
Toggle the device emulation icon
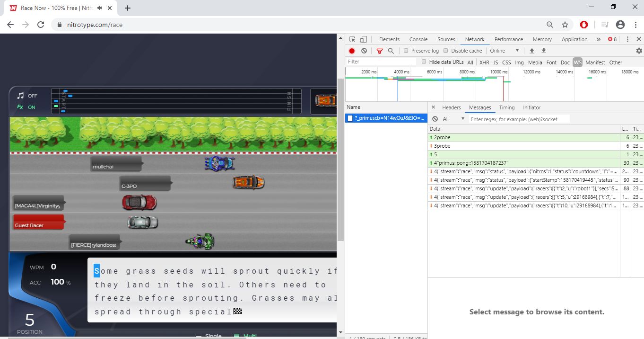(x=363, y=39)
